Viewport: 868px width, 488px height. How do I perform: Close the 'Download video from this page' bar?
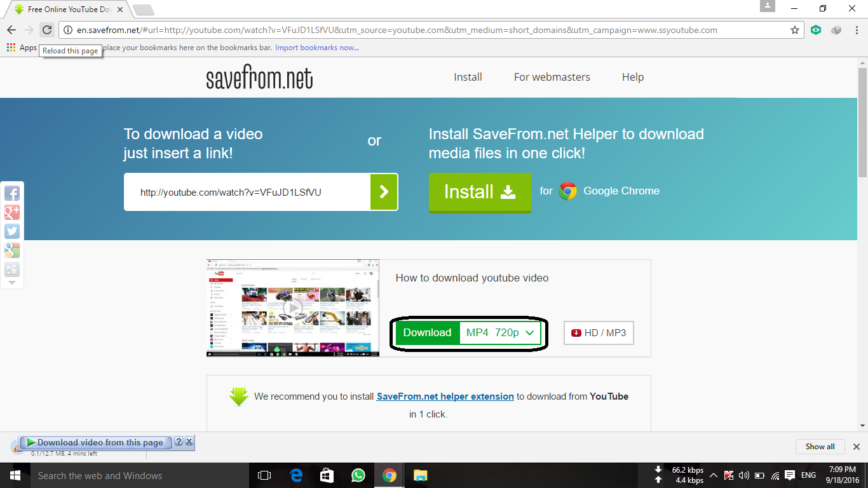[x=189, y=442]
